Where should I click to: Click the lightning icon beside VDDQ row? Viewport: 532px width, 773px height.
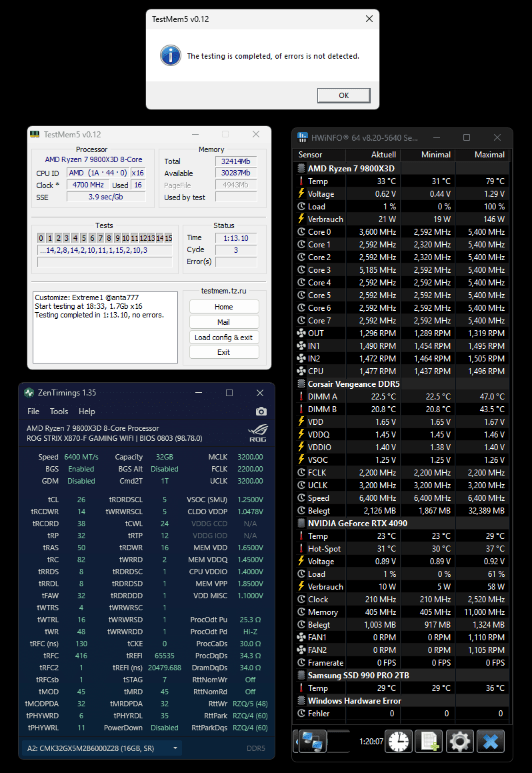pos(301,434)
